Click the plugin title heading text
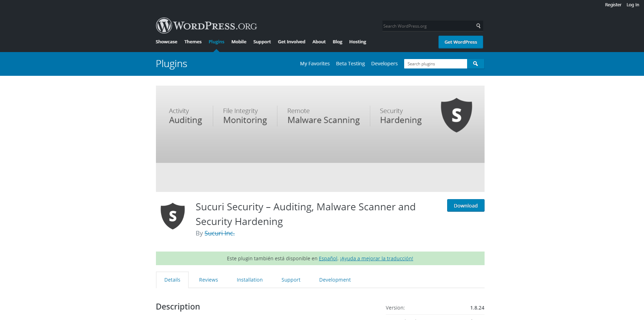This screenshot has width=644, height=320. tap(306, 214)
